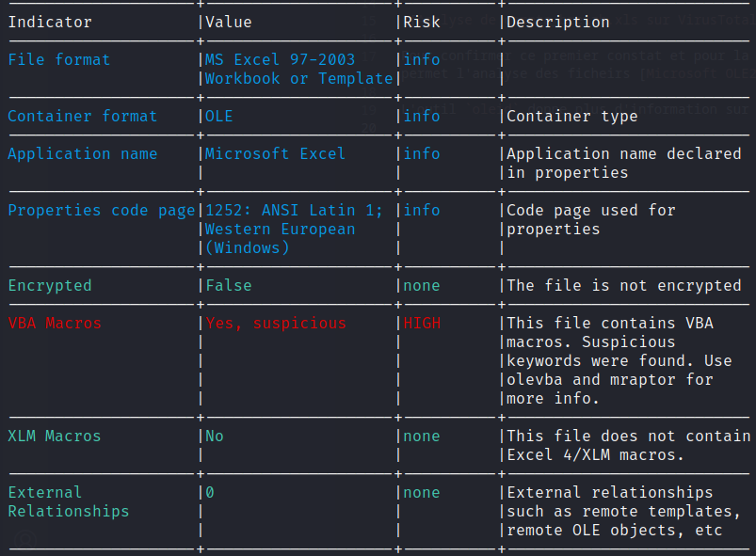Click the red HIGH risk label
The height and width of the screenshot is (556, 756).
pos(422,323)
